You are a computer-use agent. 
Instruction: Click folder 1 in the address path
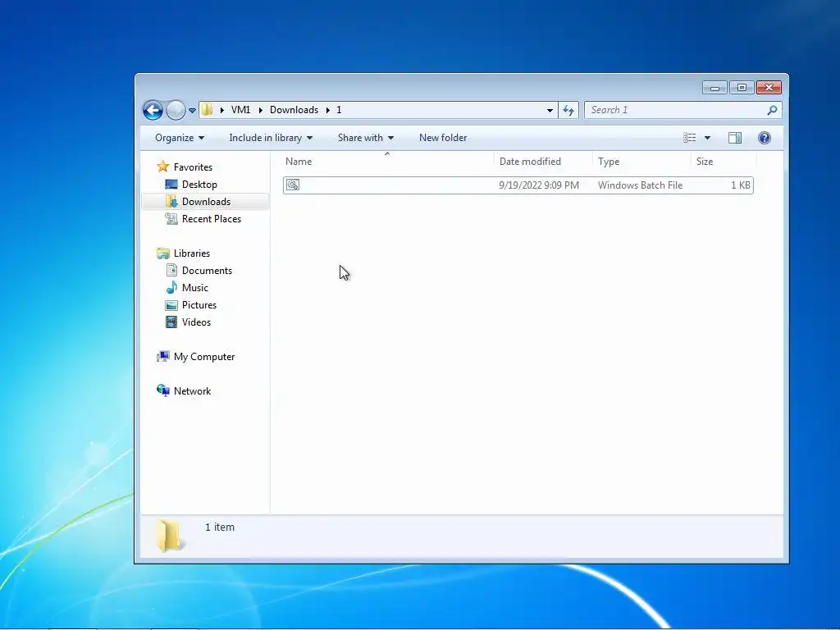(x=339, y=110)
